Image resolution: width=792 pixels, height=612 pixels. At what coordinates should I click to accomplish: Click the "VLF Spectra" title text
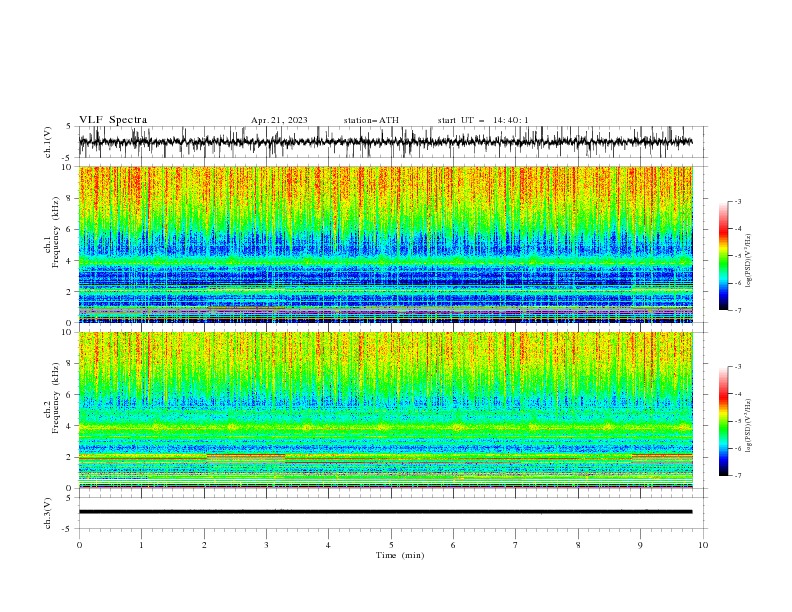(x=113, y=120)
